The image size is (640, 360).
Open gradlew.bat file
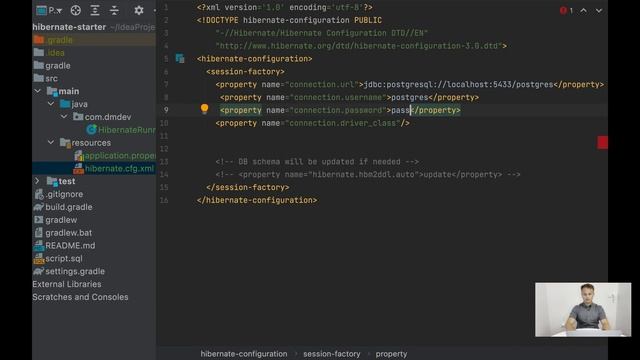pos(63,233)
